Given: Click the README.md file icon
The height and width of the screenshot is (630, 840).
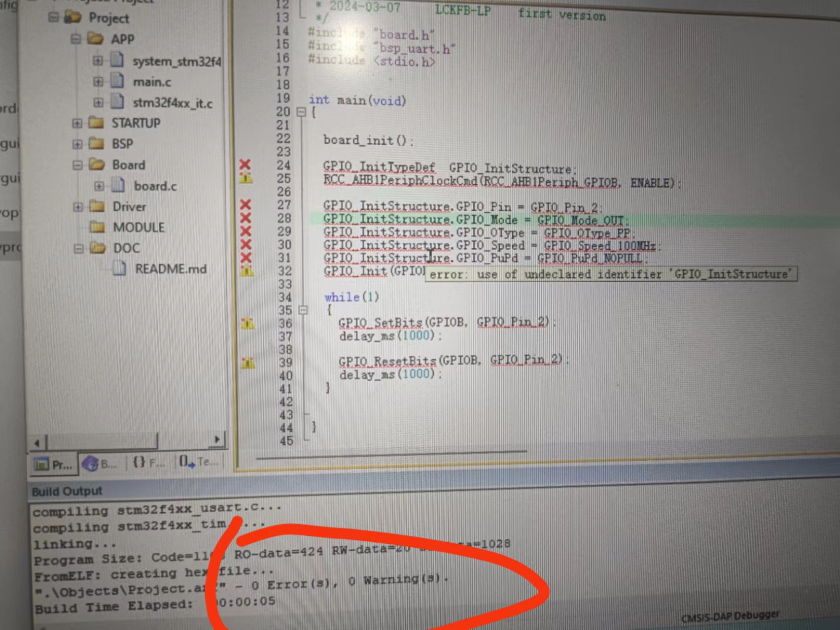Looking at the screenshot, I should click(x=119, y=268).
